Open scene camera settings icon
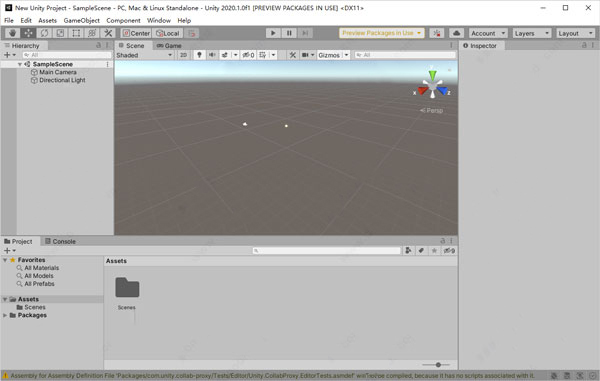Image resolution: width=600 pixels, height=381 pixels. (305, 55)
